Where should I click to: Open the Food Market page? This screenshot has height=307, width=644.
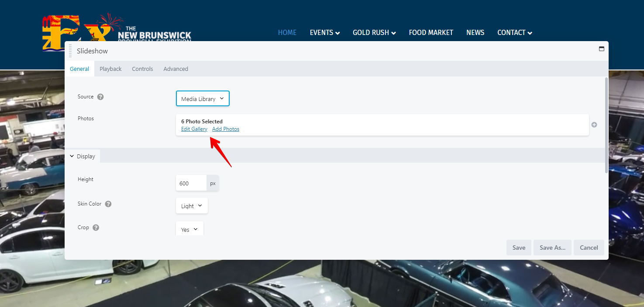point(431,32)
